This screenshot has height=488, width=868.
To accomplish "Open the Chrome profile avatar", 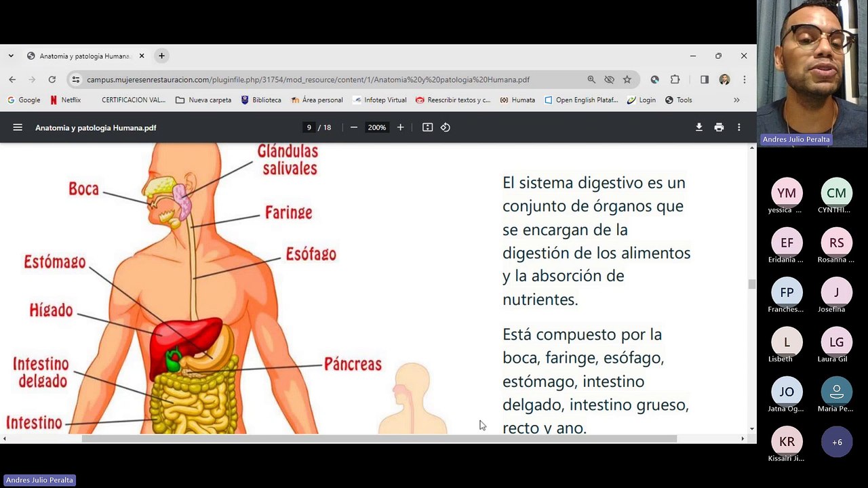I will 724,79.
